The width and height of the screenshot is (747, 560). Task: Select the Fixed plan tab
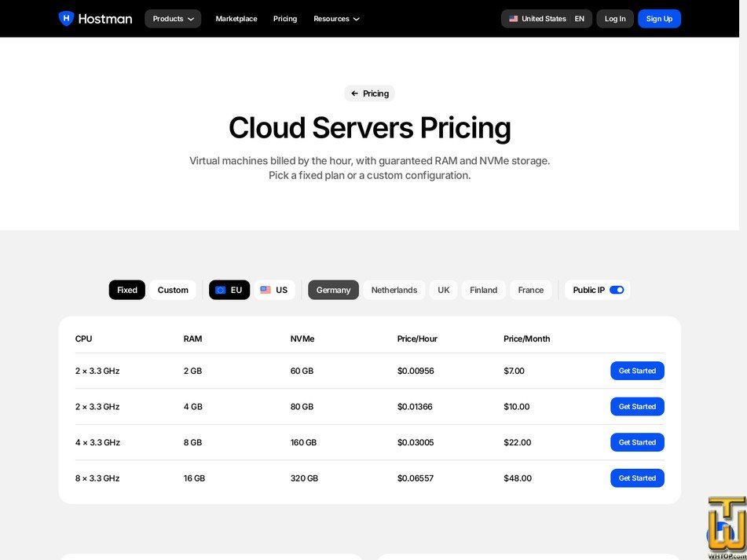127,290
